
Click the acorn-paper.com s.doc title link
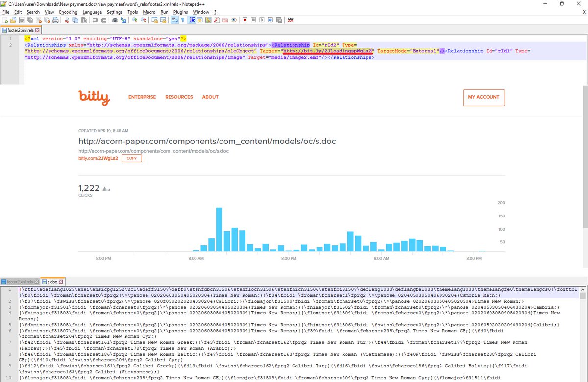[x=207, y=142]
